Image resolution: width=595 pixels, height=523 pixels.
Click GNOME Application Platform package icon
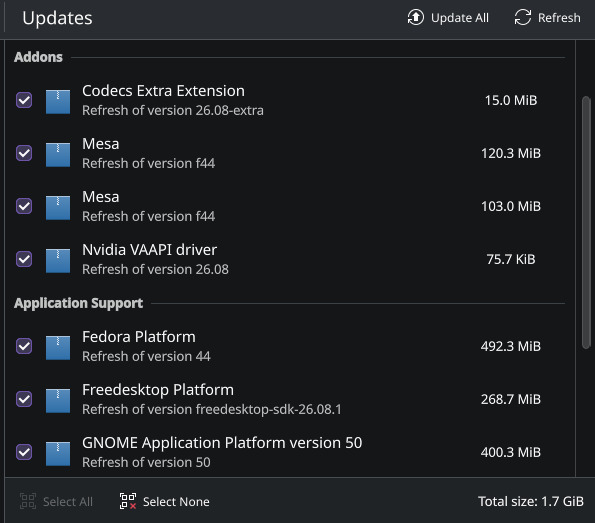point(58,454)
